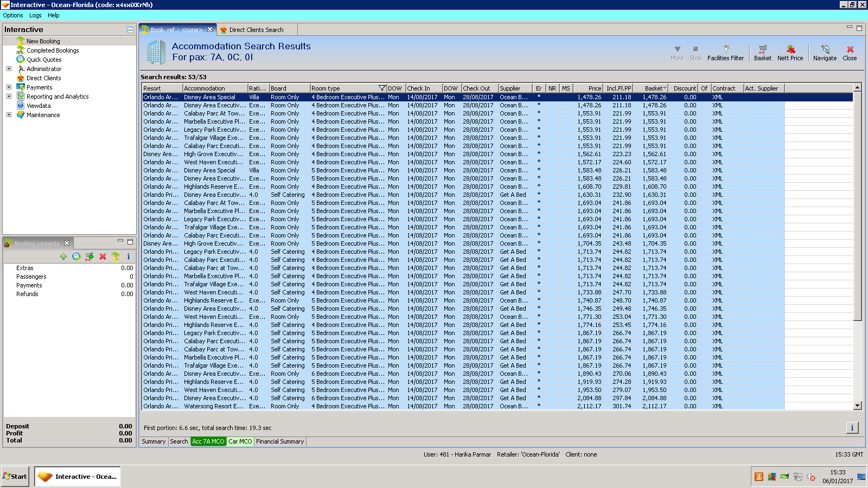Sort results by the Accommodation column header
Image resolution: width=868 pixels, height=488 pixels.
[x=215, y=88]
